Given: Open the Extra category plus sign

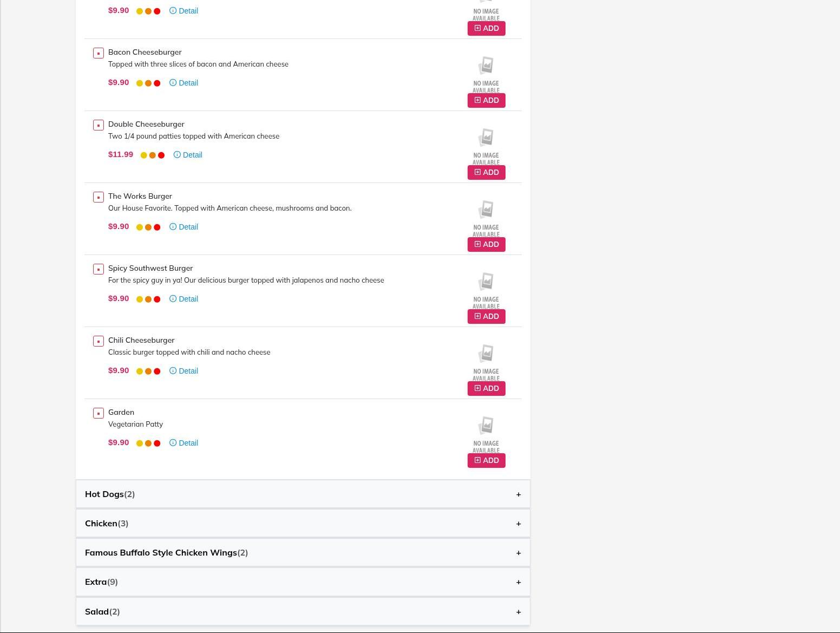Looking at the screenshot, I should [519, 582].
